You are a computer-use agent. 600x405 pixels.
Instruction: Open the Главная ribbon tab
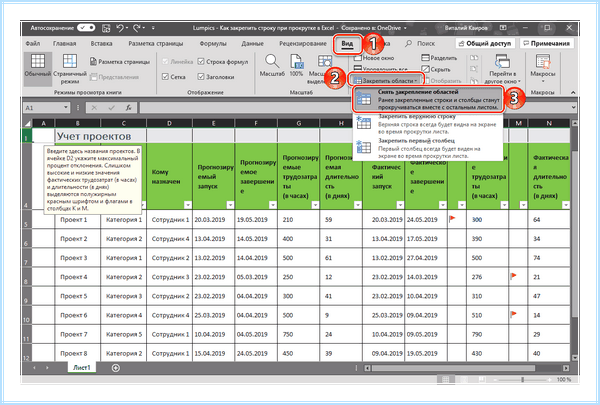coord(64,43)
